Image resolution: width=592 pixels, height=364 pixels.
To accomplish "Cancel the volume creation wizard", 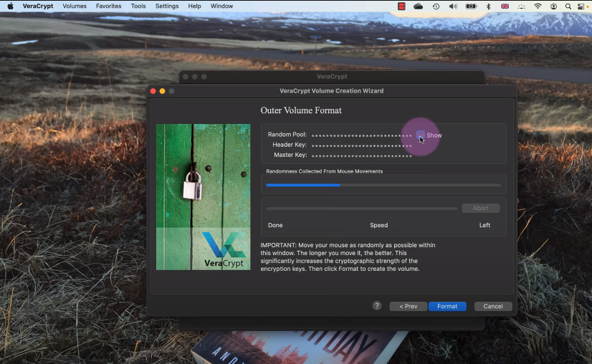I will point(493,306).
